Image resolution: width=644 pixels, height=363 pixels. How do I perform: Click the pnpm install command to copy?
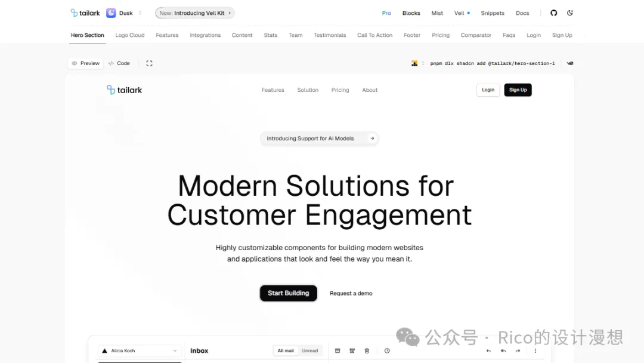click(x=492, y=63)
